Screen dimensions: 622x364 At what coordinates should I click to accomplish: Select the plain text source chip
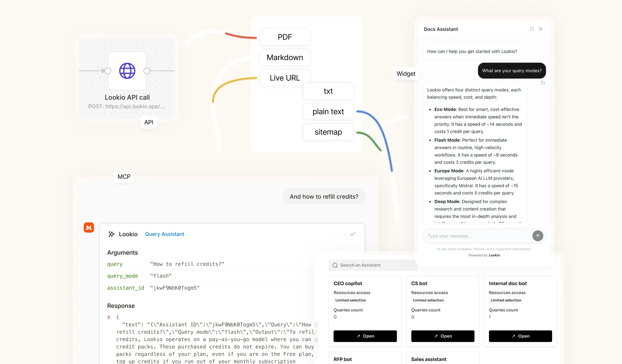point(328,111)
